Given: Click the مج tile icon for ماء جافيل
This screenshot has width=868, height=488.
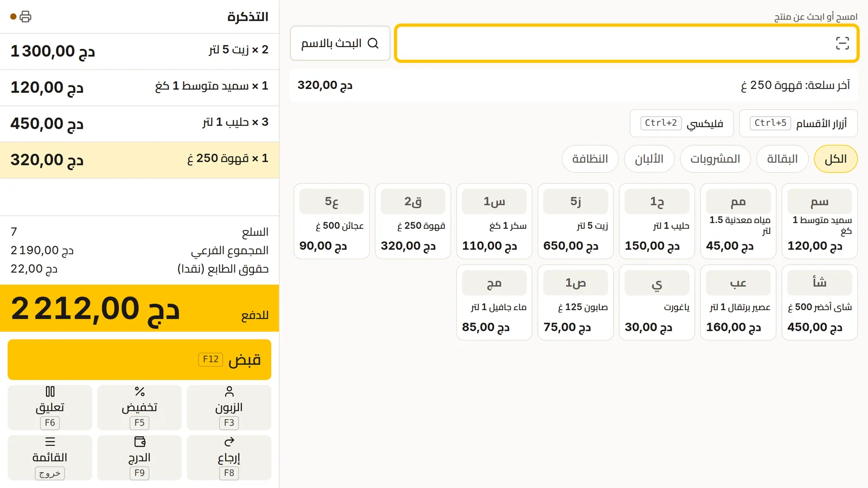Looking at the screenshot, I should pos(494,283).
